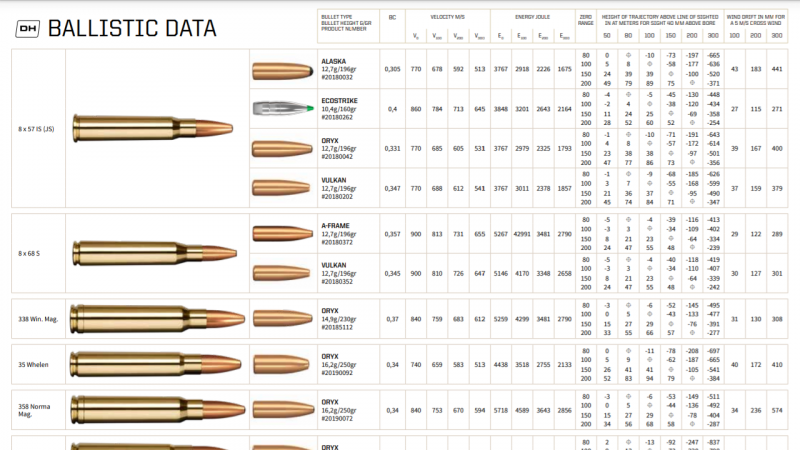The image size is (800, 450).
Task: Click the BC column header
Action: (392, 18)
